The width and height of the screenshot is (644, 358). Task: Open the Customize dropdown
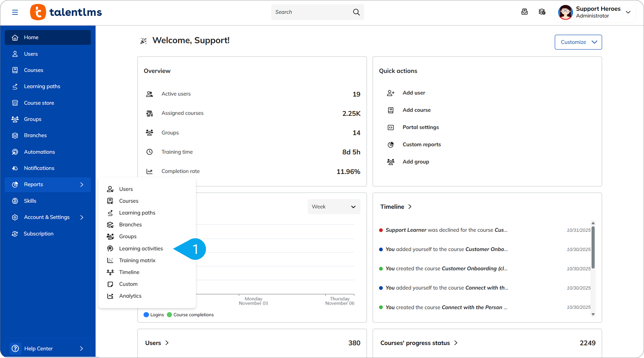pyautogui.click(x=578, y=42)
